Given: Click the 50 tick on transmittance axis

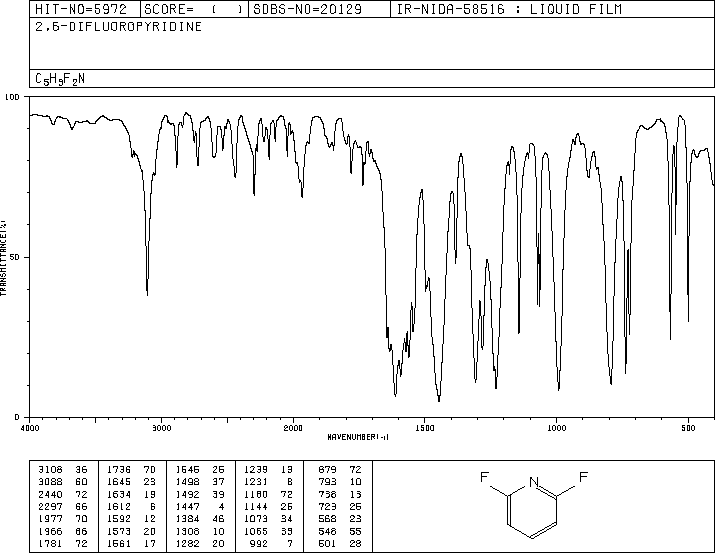Looking at the screenshot, I should pyautogui.click(x=15, y=257).
